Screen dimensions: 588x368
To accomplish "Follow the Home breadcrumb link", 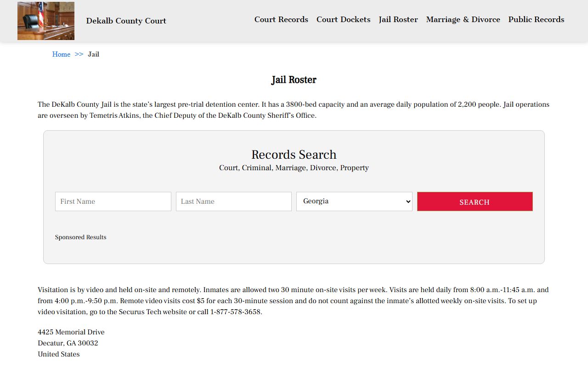I will [61, 54].
